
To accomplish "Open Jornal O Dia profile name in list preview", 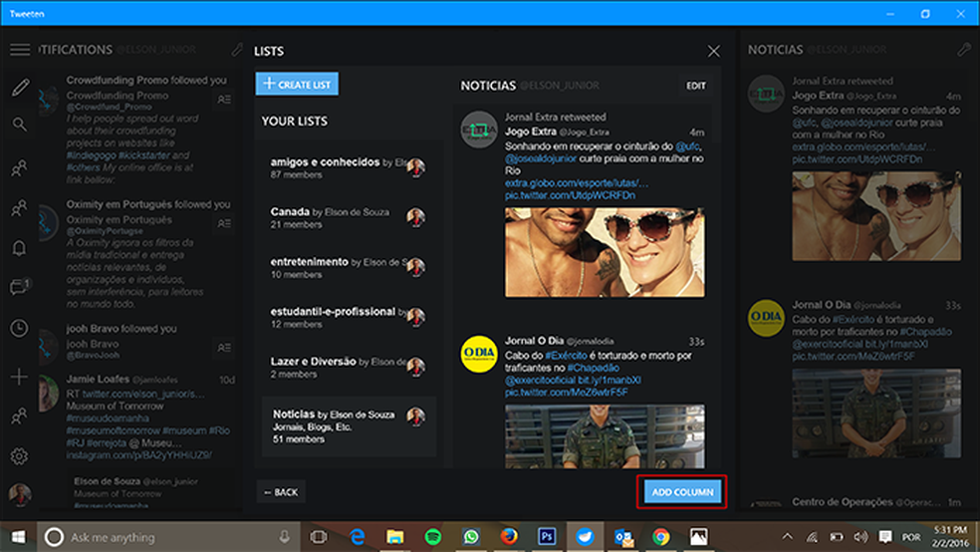I will point(535,341).
